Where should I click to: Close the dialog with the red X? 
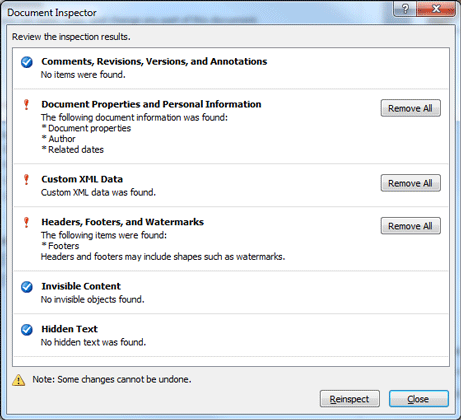436,8
